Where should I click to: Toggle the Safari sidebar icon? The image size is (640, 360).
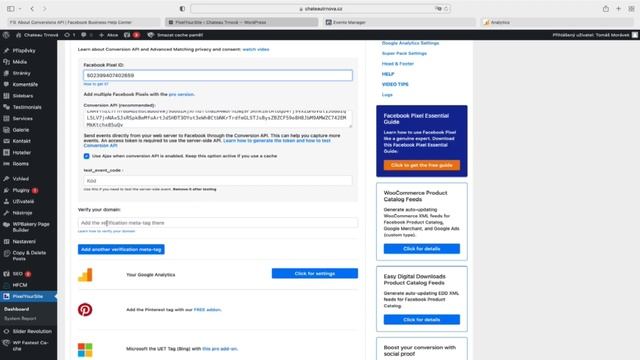(11, 9)
